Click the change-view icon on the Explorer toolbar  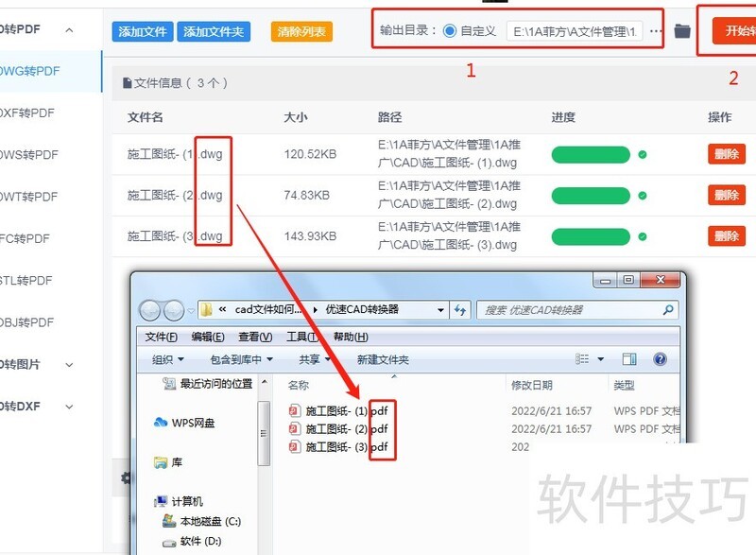click(x=582, y=358)
